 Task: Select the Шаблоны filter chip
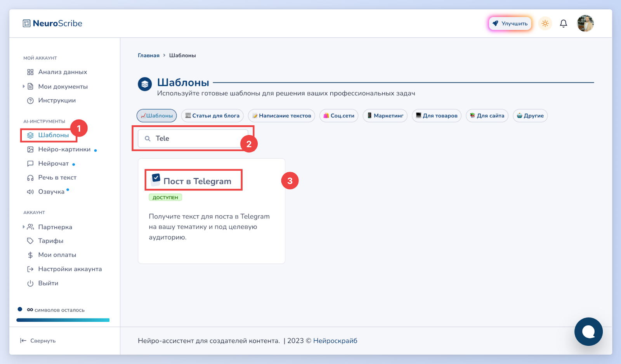click(157, 116)
